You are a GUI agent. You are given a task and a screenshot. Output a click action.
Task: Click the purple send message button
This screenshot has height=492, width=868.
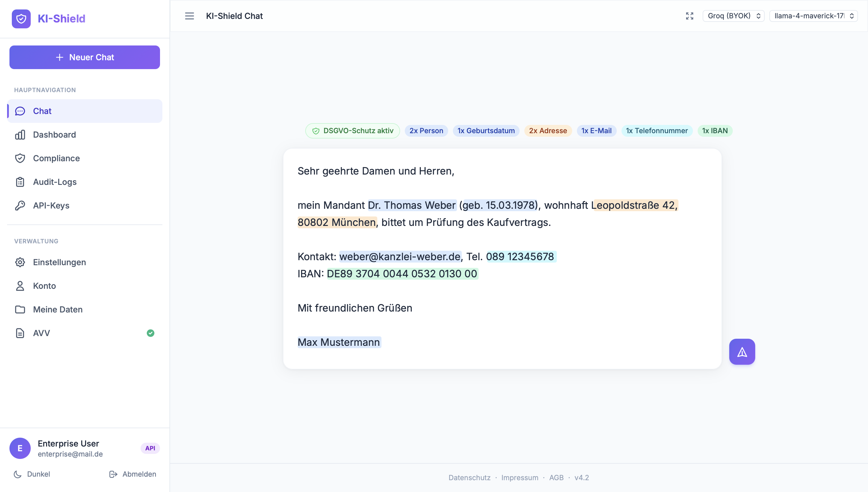[x=742, y=352]
